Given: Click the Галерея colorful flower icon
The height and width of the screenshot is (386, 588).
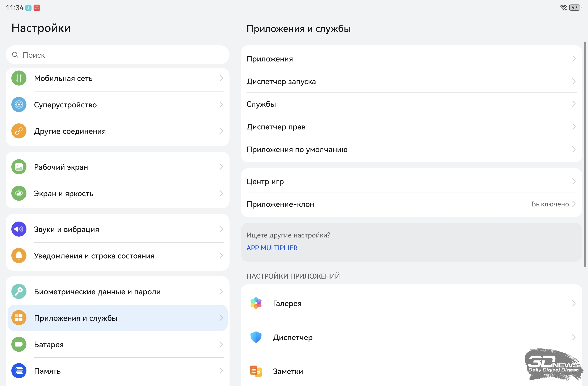Looking at the screenshot, I should pos(256,303).
